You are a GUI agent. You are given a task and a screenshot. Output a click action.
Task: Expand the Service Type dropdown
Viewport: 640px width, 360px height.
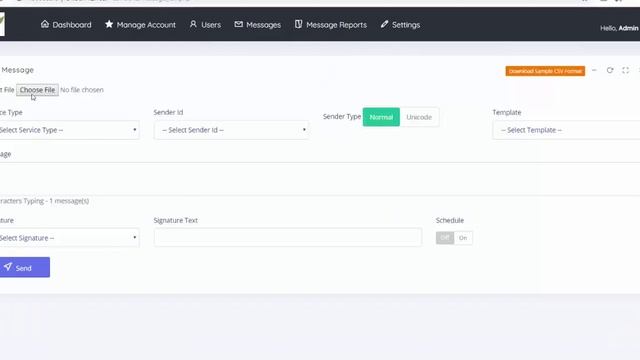[x=69, y=130]
